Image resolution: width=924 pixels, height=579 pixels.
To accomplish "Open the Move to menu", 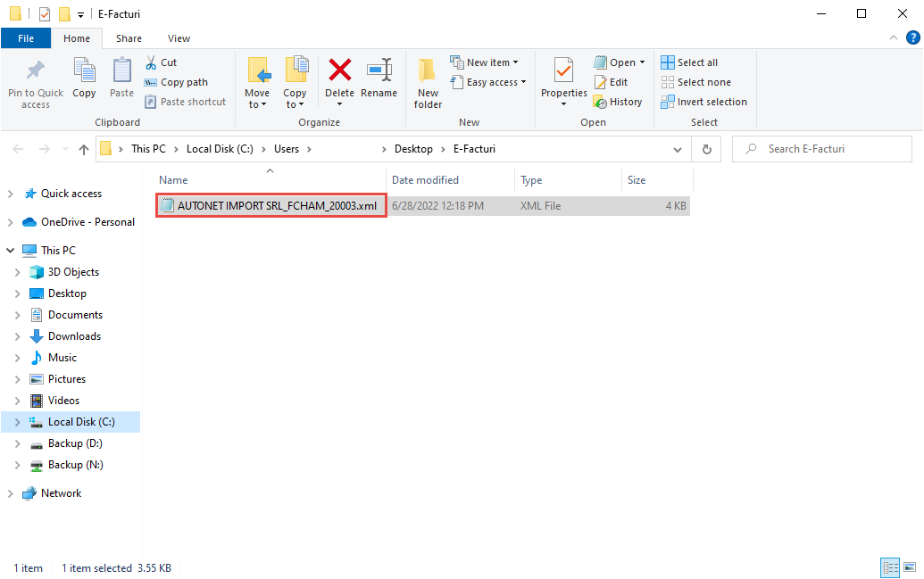I will tap(257, 83).
